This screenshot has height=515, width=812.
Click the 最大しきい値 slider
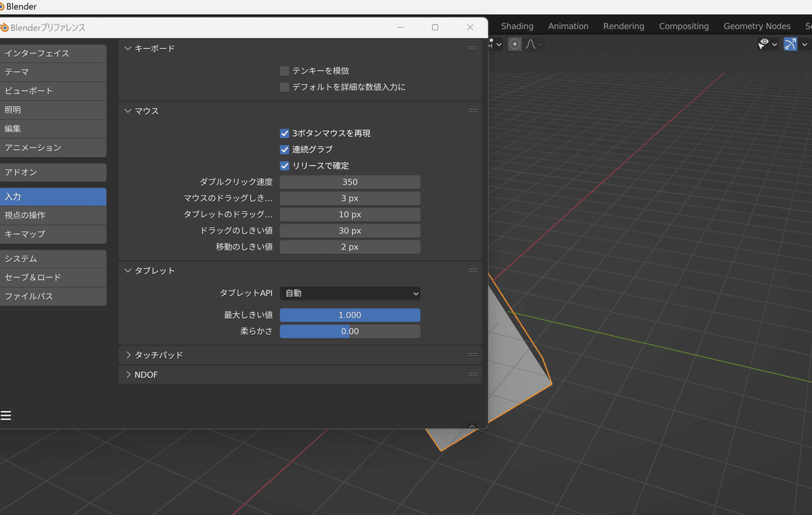point(350,315)
